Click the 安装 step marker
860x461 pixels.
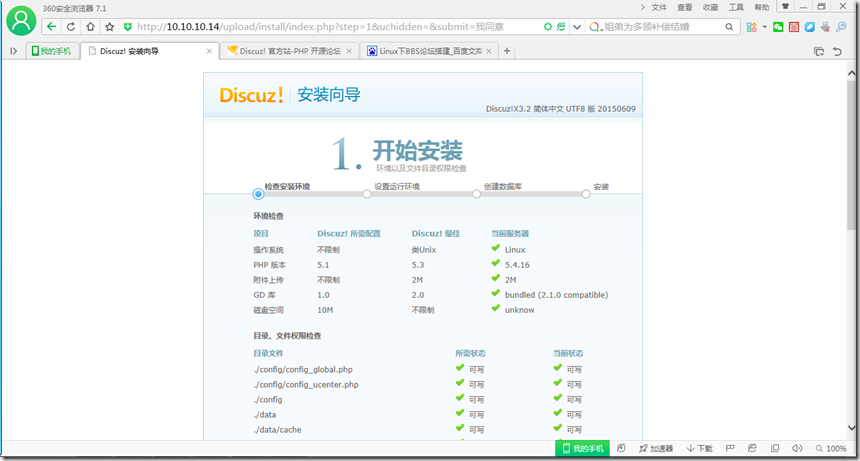pyautogui.click(x=586, y=194)
